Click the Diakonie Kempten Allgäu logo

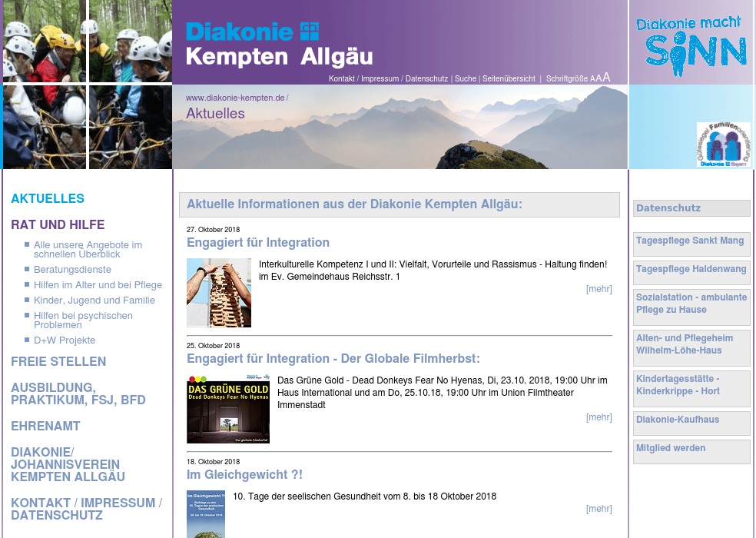coord(278,44)
